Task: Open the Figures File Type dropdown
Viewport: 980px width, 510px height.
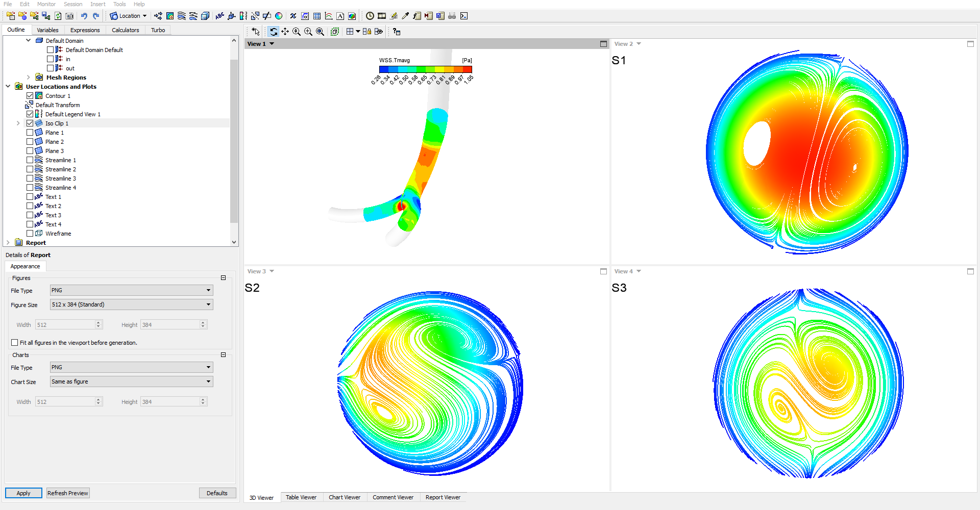Action: click(x=131, y=290)
